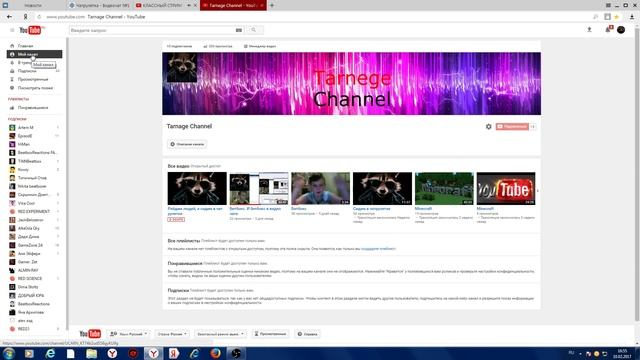Open Просмотренные history in the sidebar
Viewport: 640px width, 360px height.
click(x=34, y=79)
